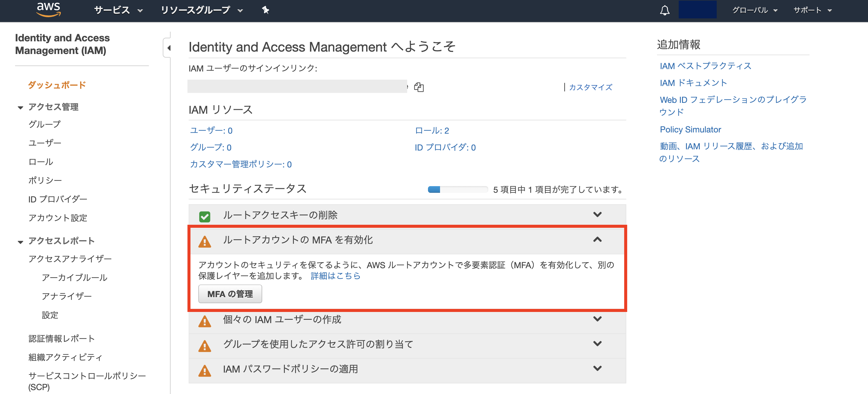Open the グローバル region dropdown

tap(755, 10)
